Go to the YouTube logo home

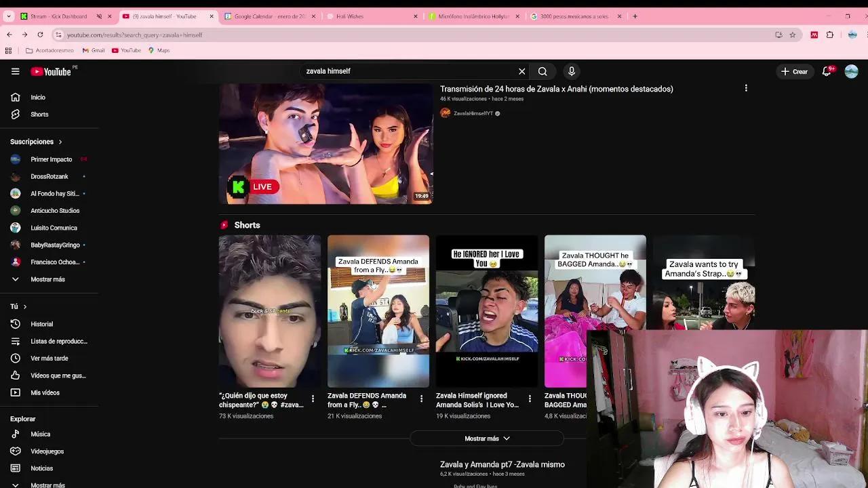point(51,71)
